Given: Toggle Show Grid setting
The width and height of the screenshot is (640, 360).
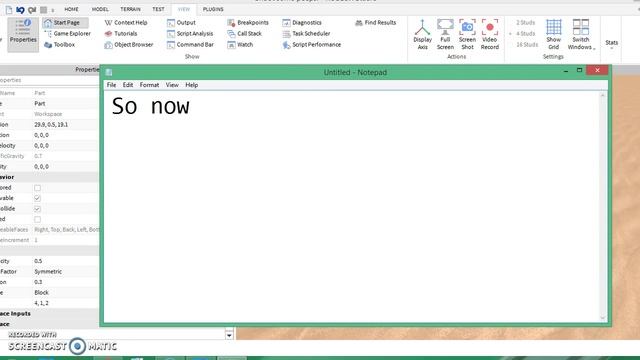Looking at the screenshot, I should coord(553,34).
